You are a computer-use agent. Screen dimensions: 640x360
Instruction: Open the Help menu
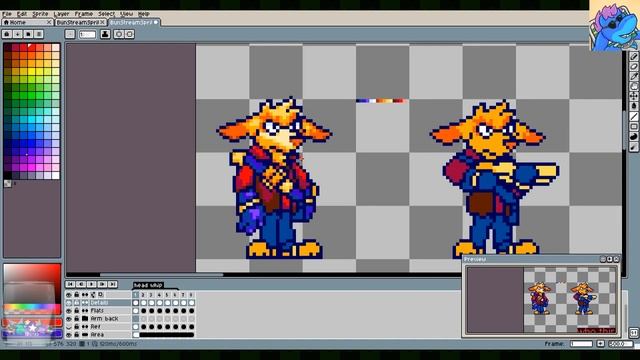[144, 14]
